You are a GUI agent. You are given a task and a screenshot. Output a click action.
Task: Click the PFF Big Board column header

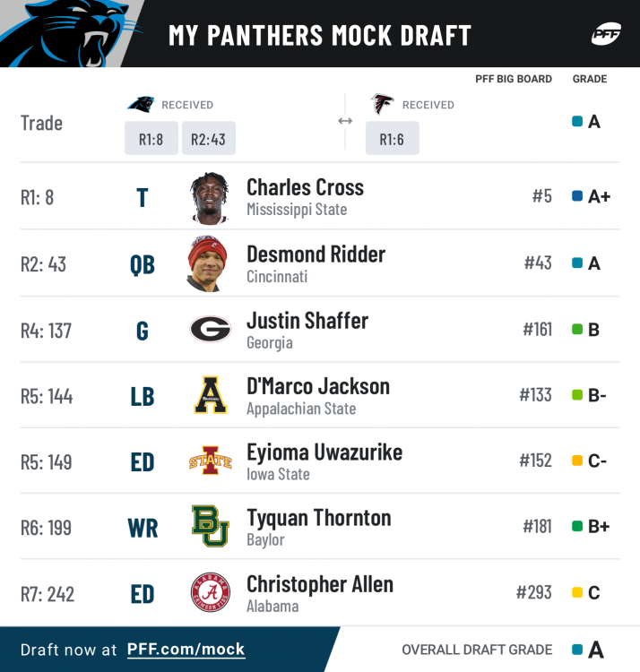click(514, 79)
